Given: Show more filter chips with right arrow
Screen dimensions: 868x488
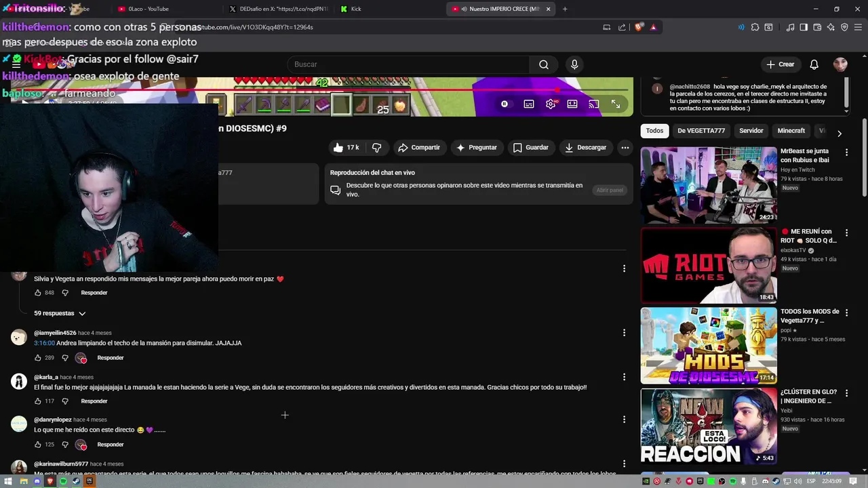Looking at the screenshot, I should (x=840, y=134).
